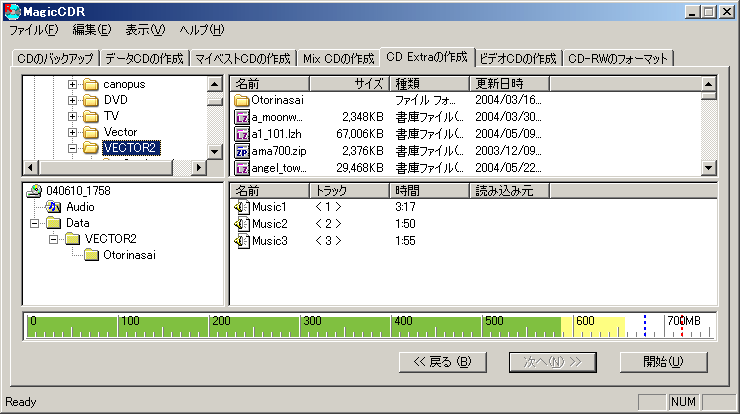
Task: Click the Music3 audio file icon
Action: pyautogui.click(x=242, y=241)
